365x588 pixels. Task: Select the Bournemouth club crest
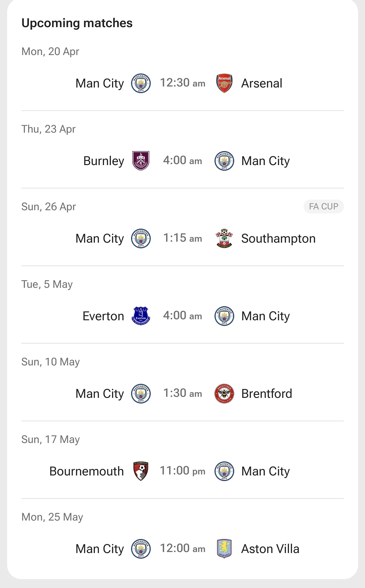click(141, 471)
